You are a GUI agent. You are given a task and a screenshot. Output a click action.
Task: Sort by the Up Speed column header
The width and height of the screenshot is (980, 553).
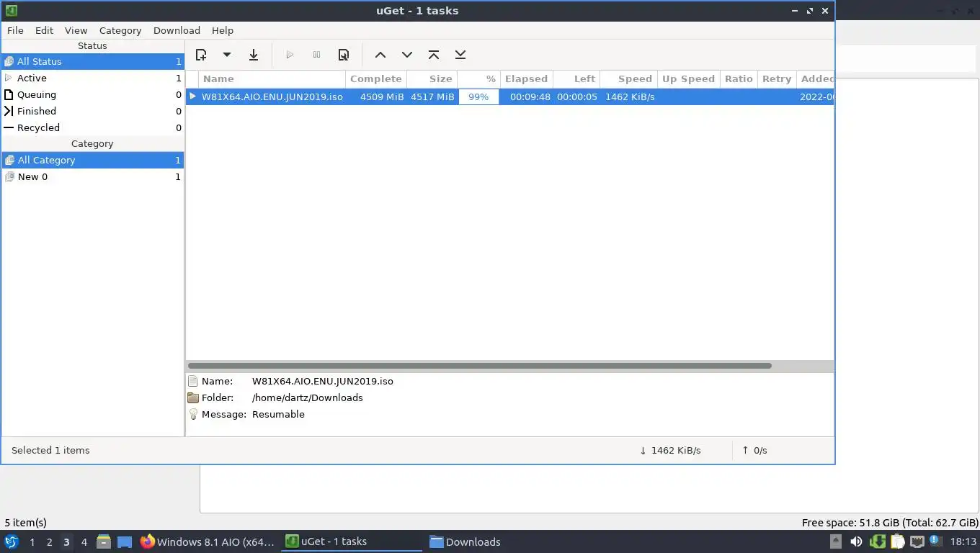click(688, 78)
